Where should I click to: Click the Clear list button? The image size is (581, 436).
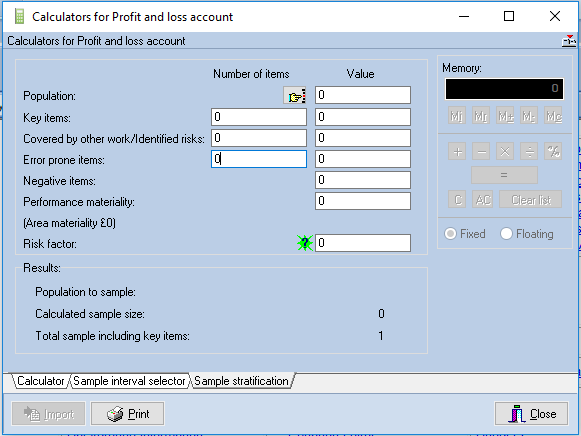531,199
